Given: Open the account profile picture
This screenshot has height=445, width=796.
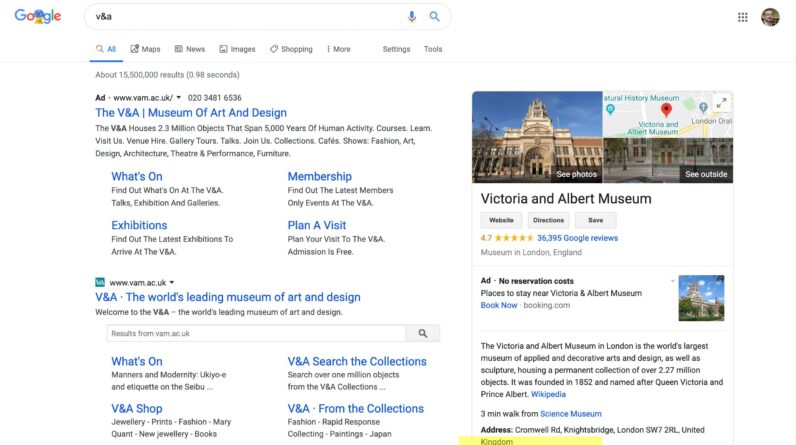Looking at the screenshot, I should [770, 17].
